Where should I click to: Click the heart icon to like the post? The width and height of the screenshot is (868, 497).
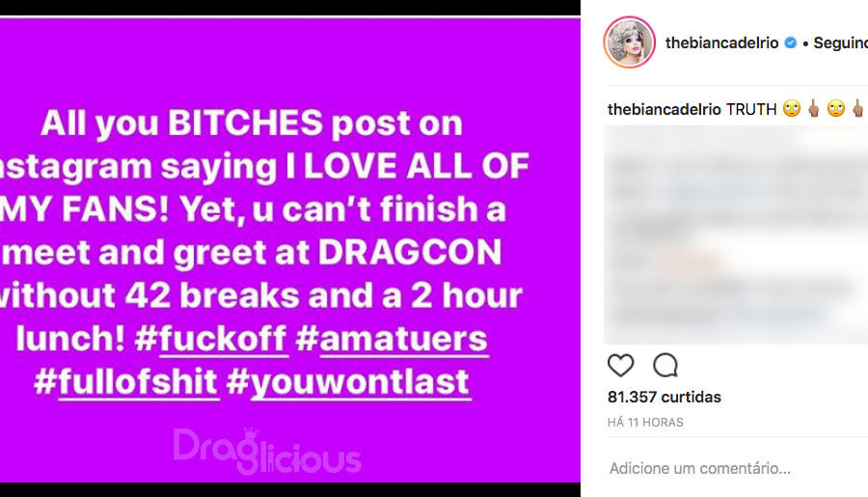[620, 365]
